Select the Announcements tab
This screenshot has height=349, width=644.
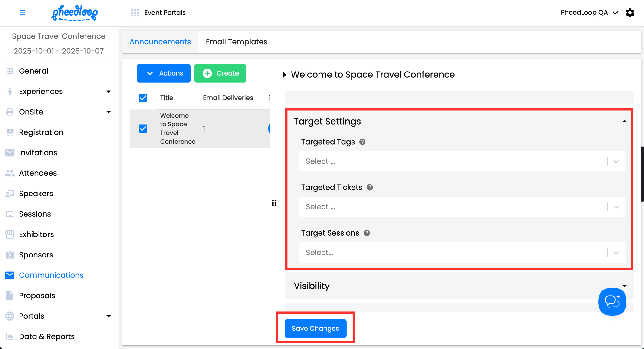[x=160, y=42]
